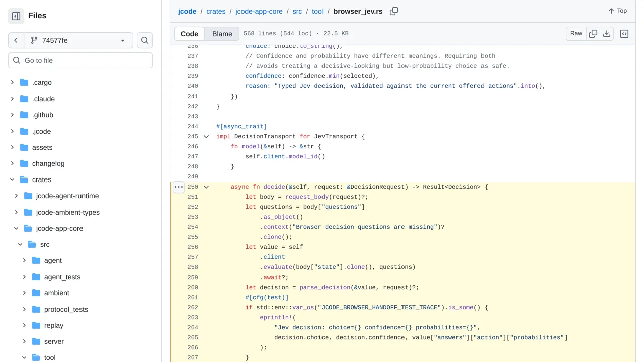Fold the decide function at line 250
The height and width of the screenshot is (362, 644).
[x=206, y=187]
